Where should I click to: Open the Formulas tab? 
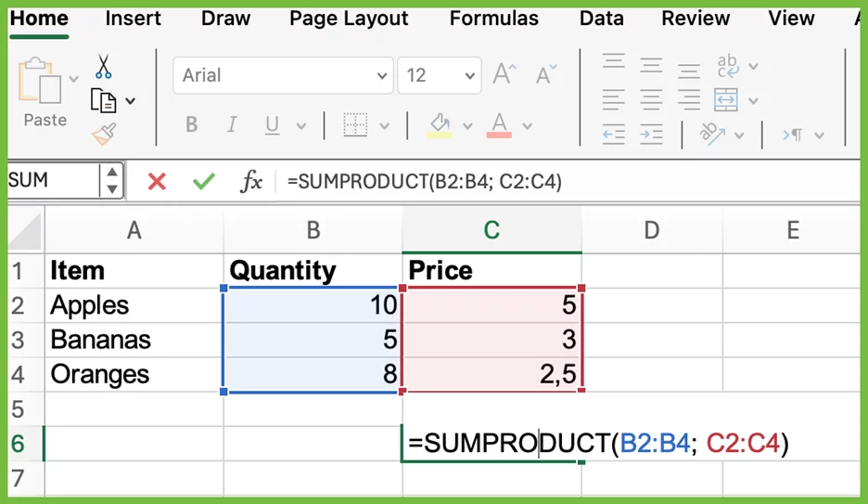493,19
